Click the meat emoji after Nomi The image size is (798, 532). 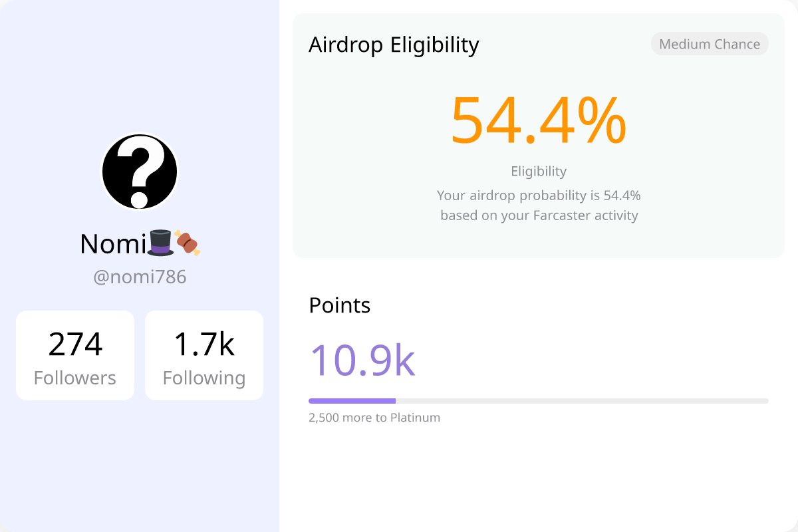tap(187, 243)
